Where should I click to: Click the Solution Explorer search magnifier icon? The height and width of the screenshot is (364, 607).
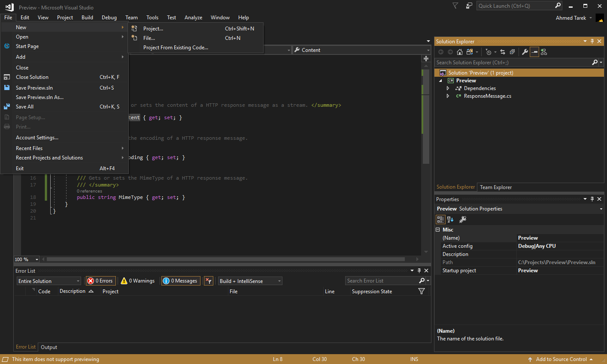point(595,63)
